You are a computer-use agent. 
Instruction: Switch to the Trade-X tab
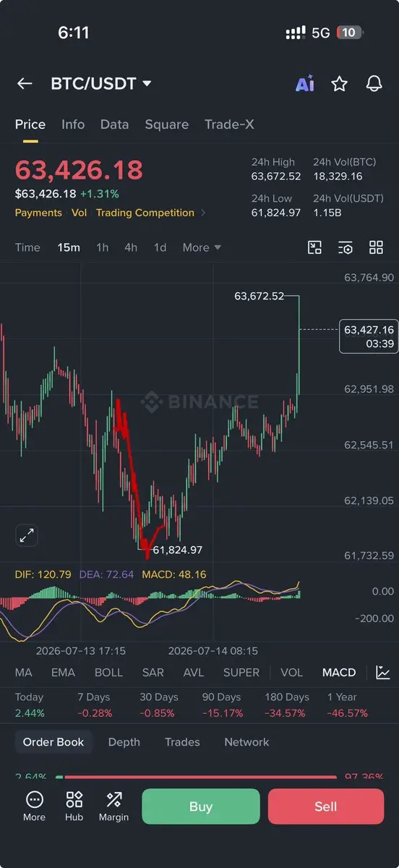tap(229, 124)
